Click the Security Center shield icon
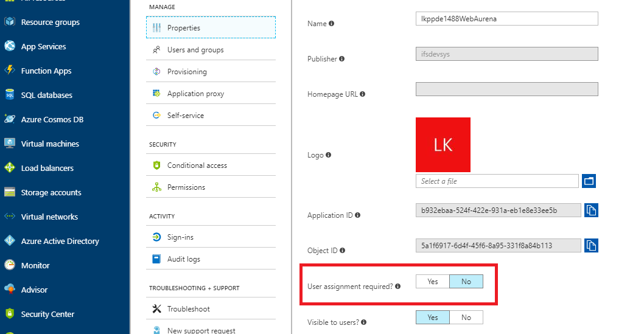This screenshot has width=644, height=334. pyautogui.click(x=10, y=313)
